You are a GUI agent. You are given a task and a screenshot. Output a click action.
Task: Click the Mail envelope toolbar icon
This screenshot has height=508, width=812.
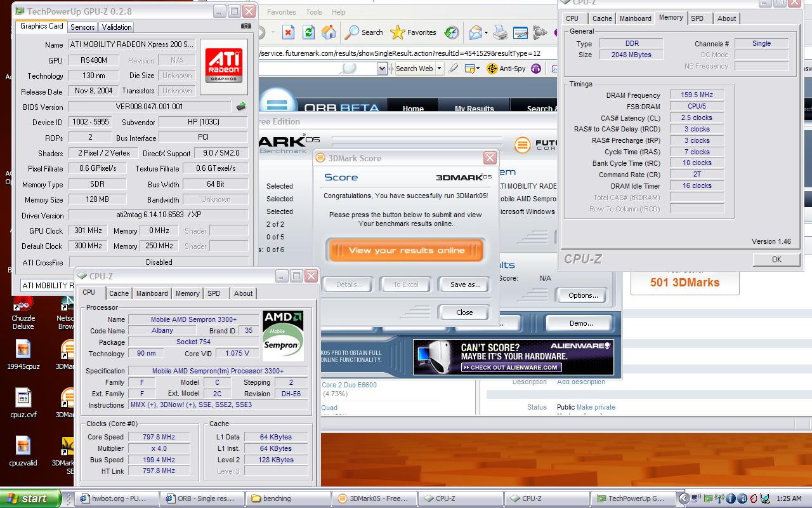coord(475,32)
